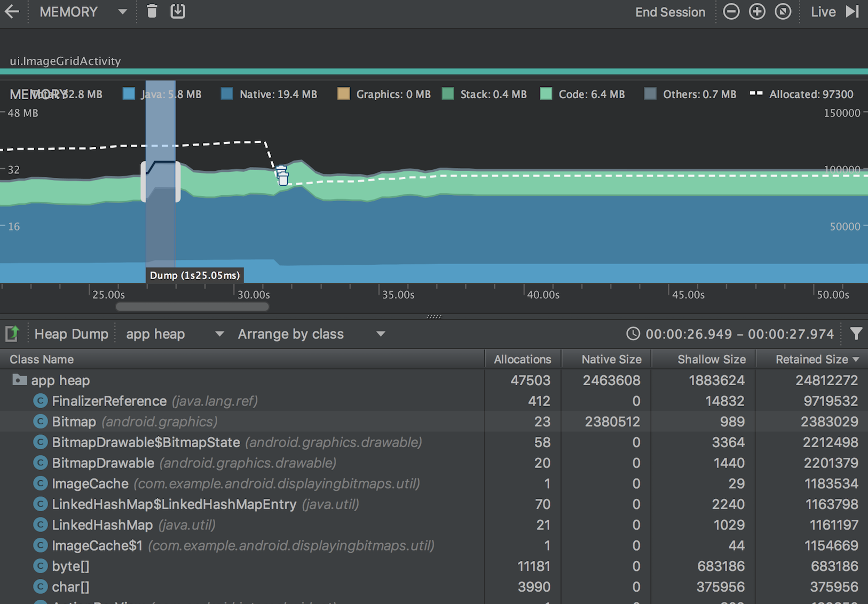Jump to live with skip-end icon
Image resolution: width=868 pixels, height=604 pixels.
pos(853,12)
